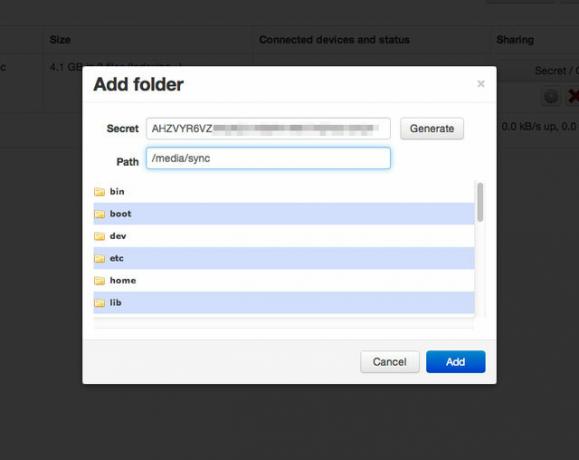Select the bin directory row

click(284, 192)
